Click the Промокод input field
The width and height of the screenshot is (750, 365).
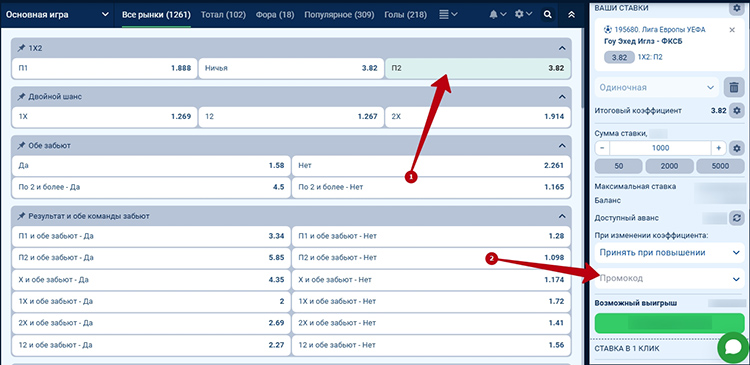(670, 278)
